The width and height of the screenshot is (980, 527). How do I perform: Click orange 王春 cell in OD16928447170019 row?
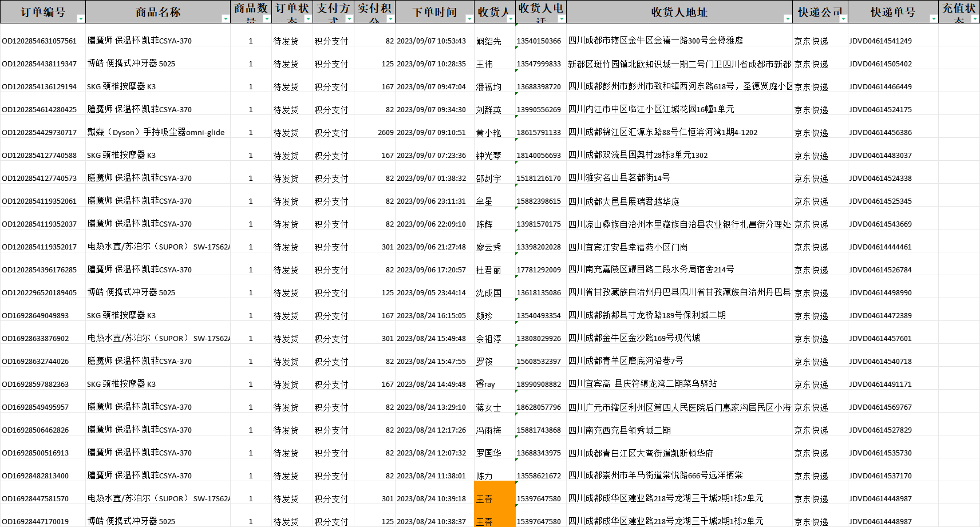[x=495, y=516]
